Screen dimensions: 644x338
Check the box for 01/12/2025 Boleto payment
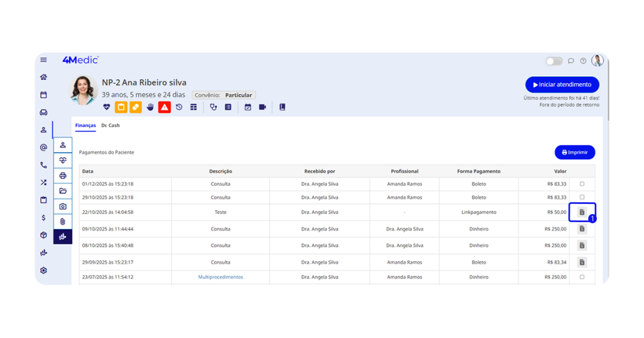coord(582,184)
